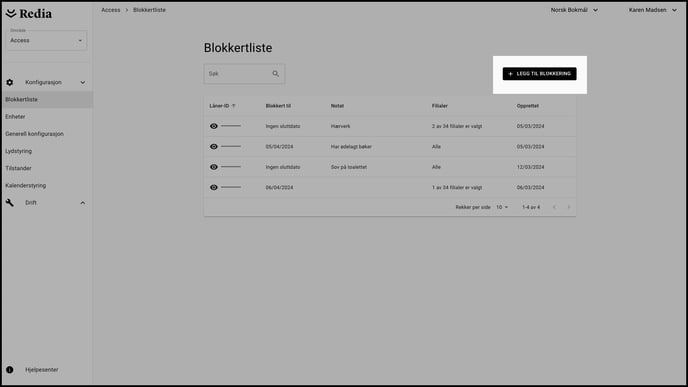Select Blokkertliste in the sidebar

click(47, 100)
